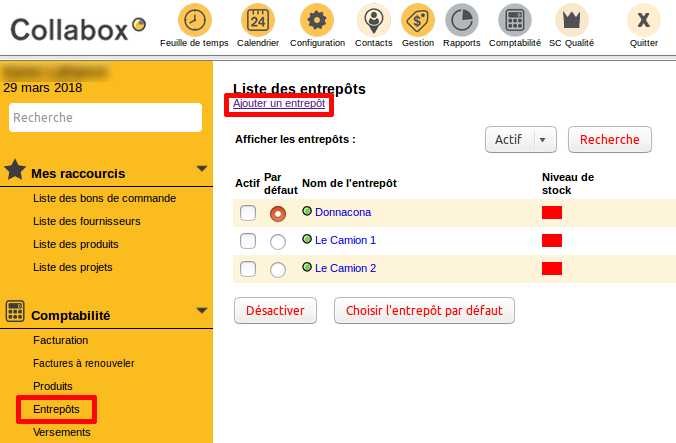
Task: Select Le Camion 2 as default radio button
Action: [278, 269]
